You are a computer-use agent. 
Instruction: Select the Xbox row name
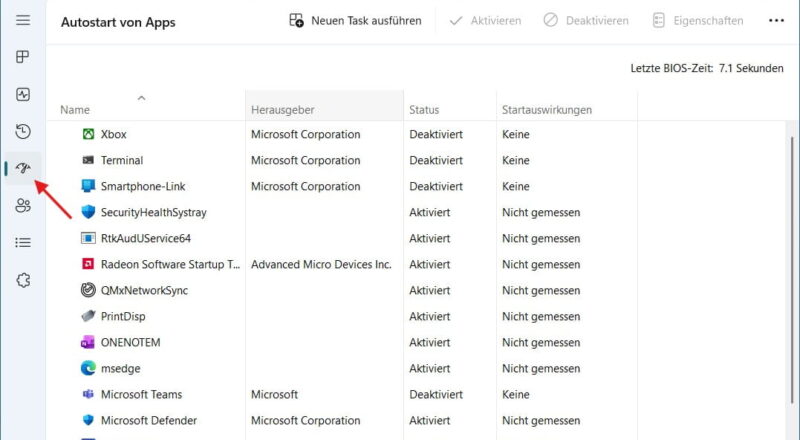pos(113,134)
